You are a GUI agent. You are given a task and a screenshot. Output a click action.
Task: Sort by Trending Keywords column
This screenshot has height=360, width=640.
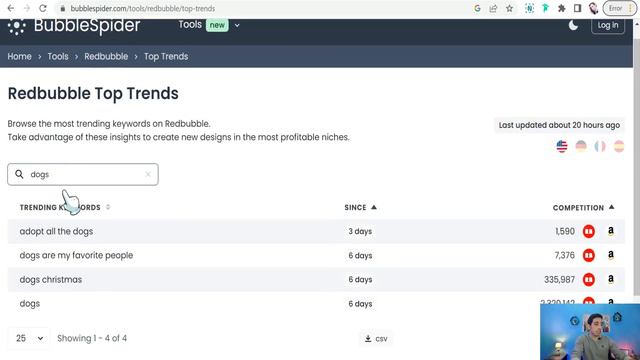click(64, 207)
